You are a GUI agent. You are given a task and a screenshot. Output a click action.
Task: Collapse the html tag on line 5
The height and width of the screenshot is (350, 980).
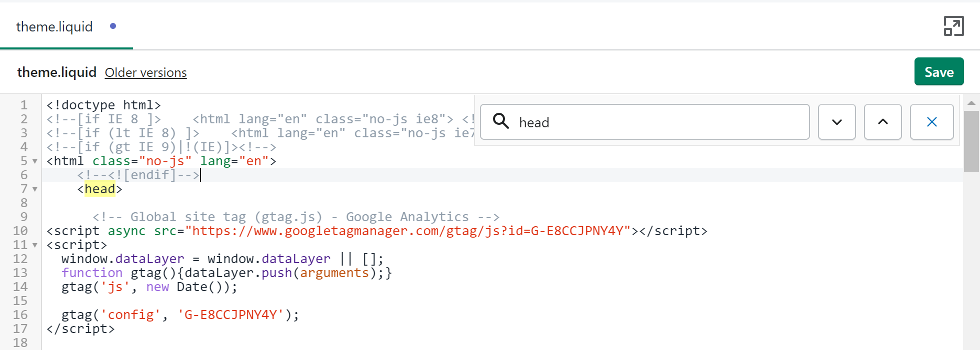tap(35, 161)
